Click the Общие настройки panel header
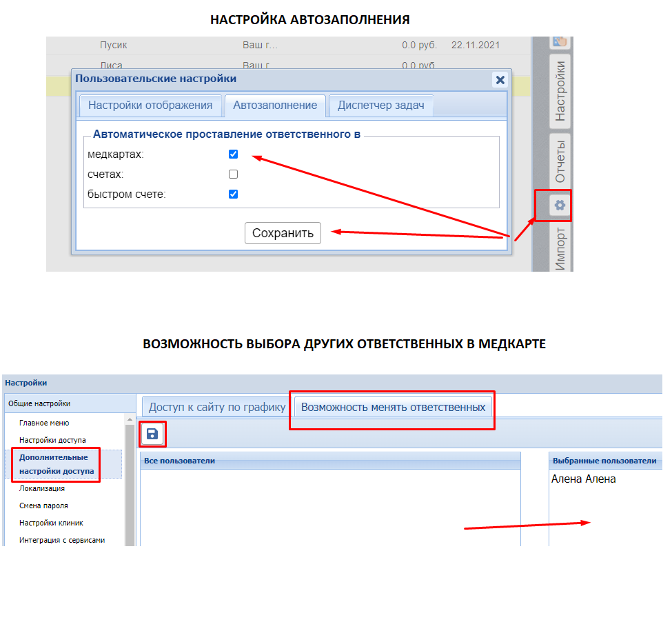The width and height of the screenshot is (672, 631). (x=70, y=403)
